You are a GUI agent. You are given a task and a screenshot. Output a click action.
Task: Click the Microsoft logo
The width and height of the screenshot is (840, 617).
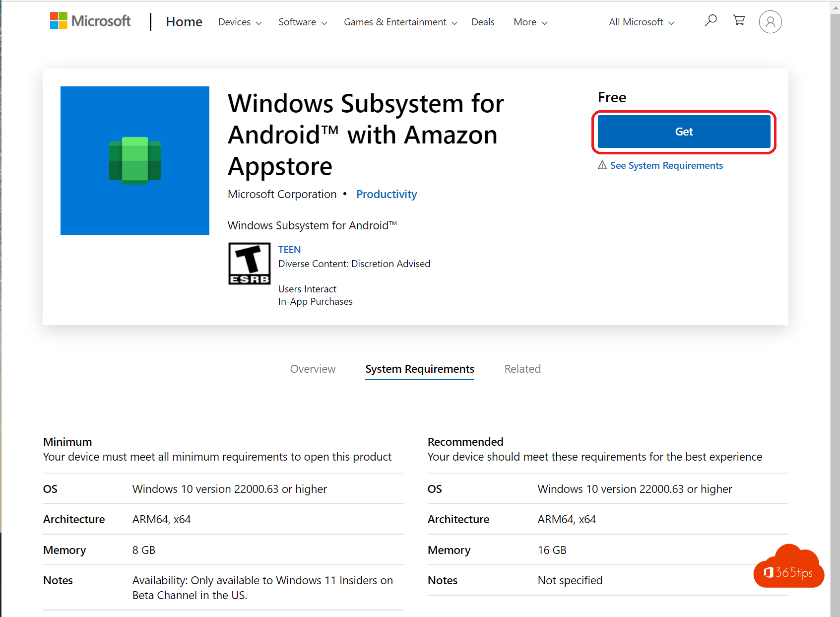point(90,21)
